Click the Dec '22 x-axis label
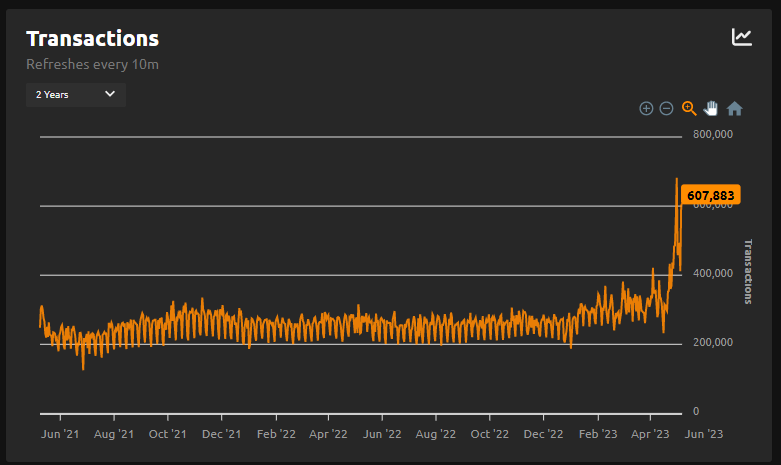Viewport: 781px width, 465px height. [543, 434]
